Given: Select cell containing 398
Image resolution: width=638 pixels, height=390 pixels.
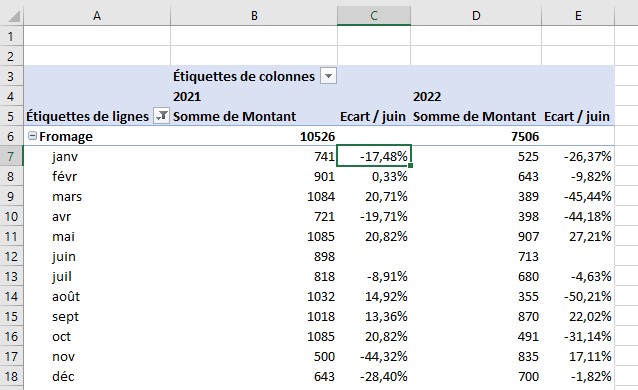Looking at the screenshot, I should [476, 216].
